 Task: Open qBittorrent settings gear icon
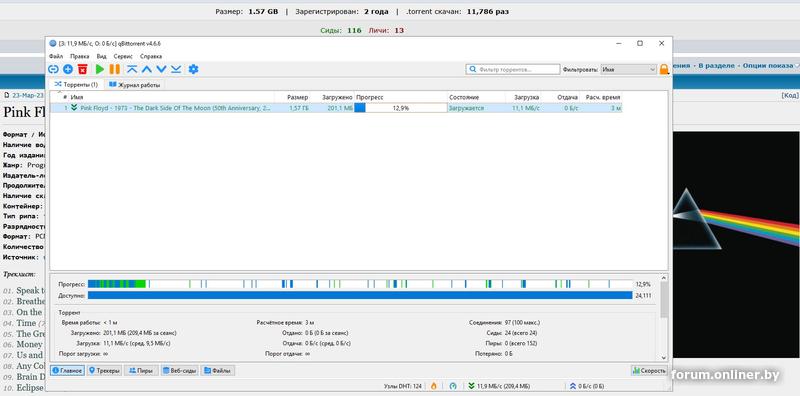(193, 69)
